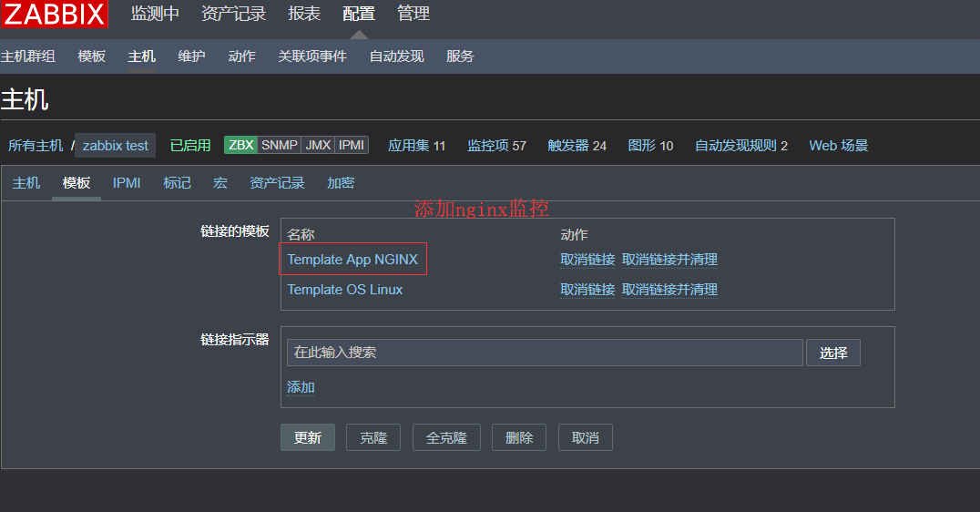Open 图形 10 link
The image size is (980, 512).
[650, 146]
